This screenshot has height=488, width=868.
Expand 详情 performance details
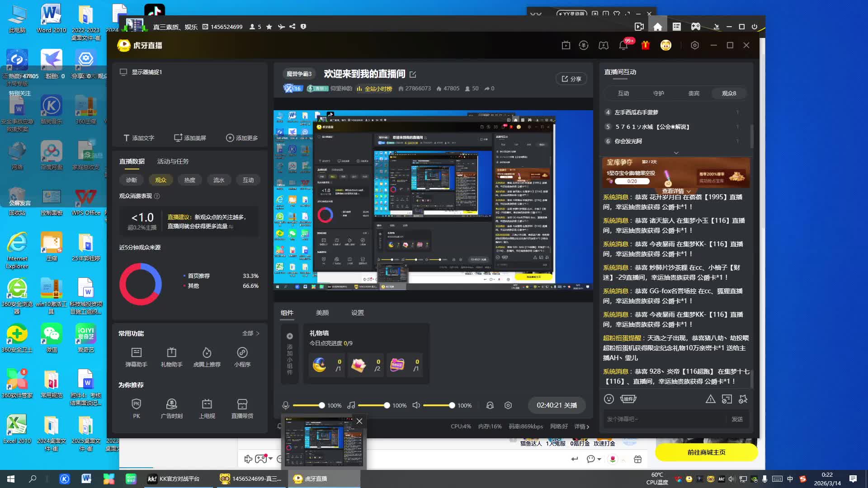click(x=581, y=426)
